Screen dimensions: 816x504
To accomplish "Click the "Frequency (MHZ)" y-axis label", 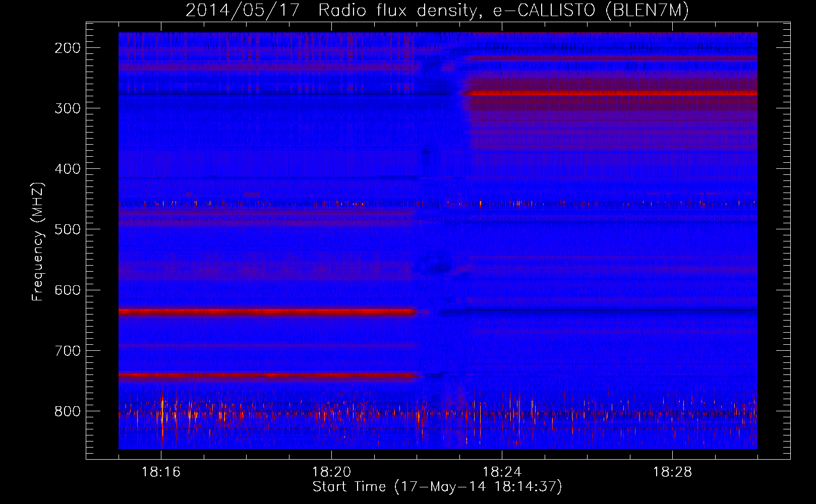I will (38, 241).
